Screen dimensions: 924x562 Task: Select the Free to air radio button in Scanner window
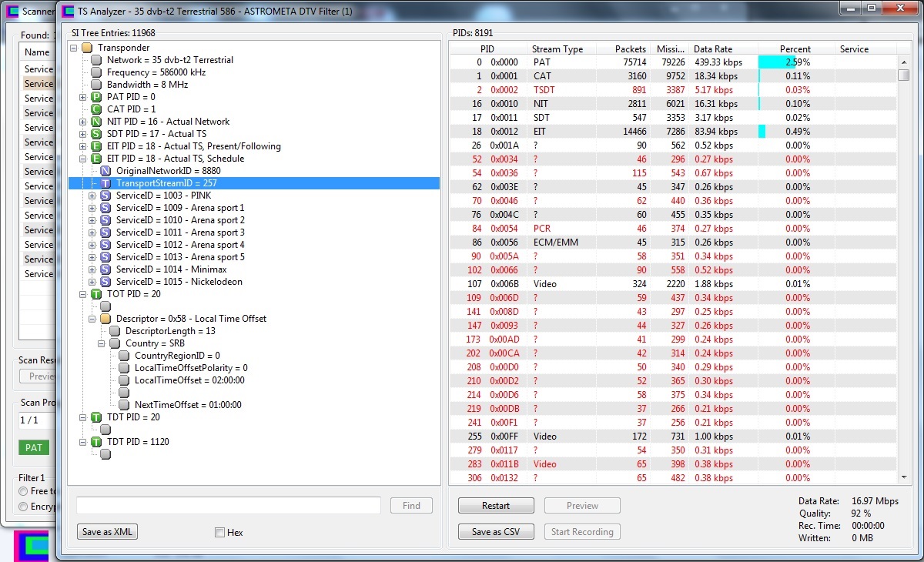[23, 491]
